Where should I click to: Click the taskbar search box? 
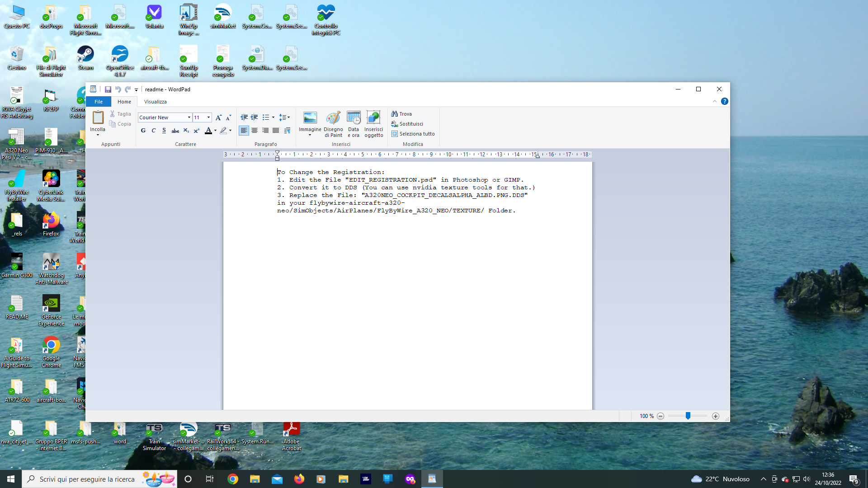99,479
